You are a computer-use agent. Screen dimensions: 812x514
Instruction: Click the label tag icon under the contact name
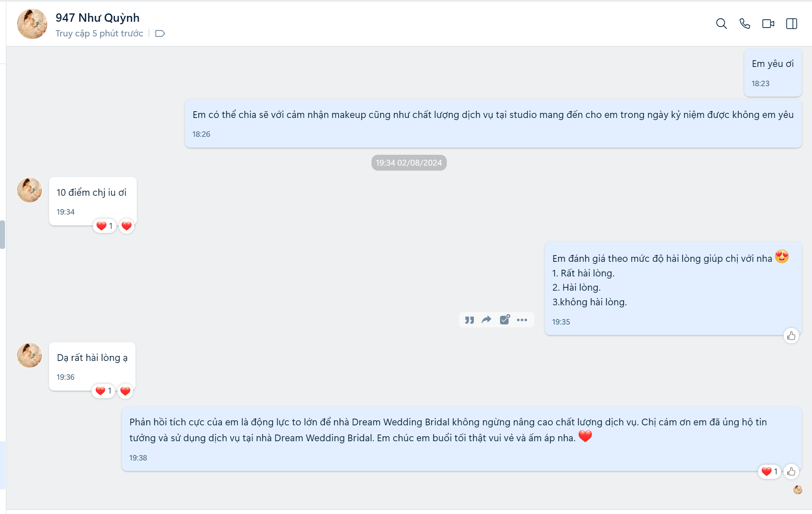click(x=160, y=33)
